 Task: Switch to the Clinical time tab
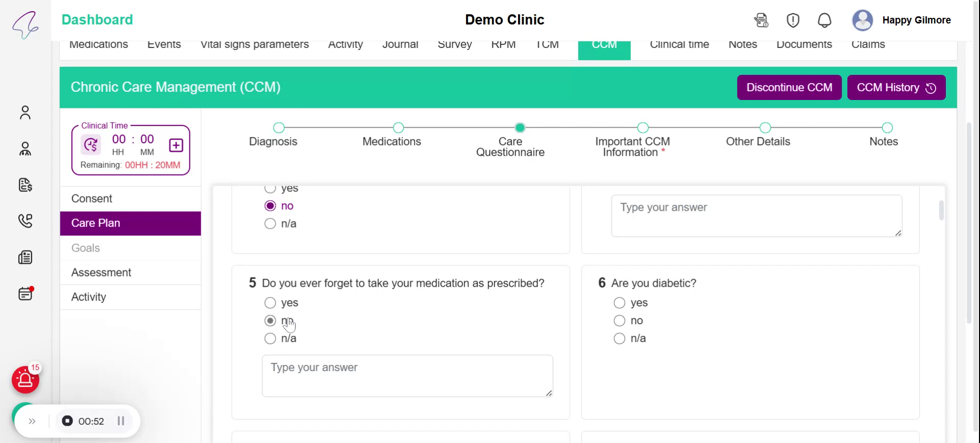click(x=679, y=45)
